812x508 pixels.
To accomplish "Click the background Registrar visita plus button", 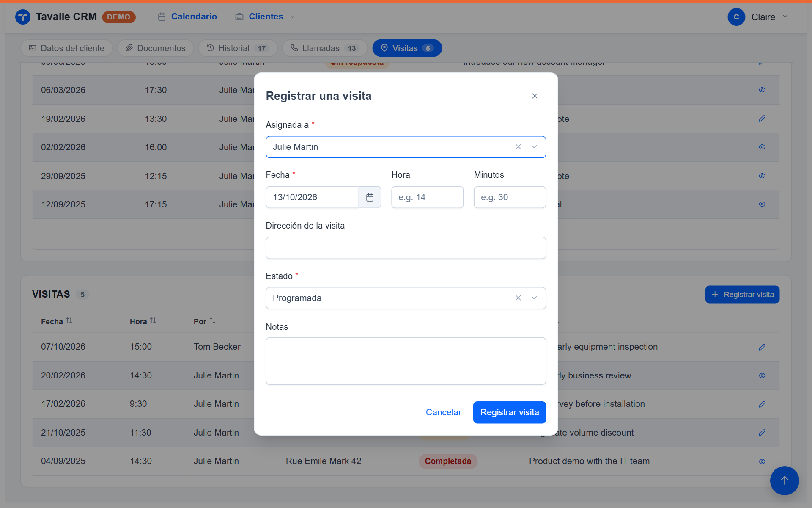I will [x=742, y=295].
